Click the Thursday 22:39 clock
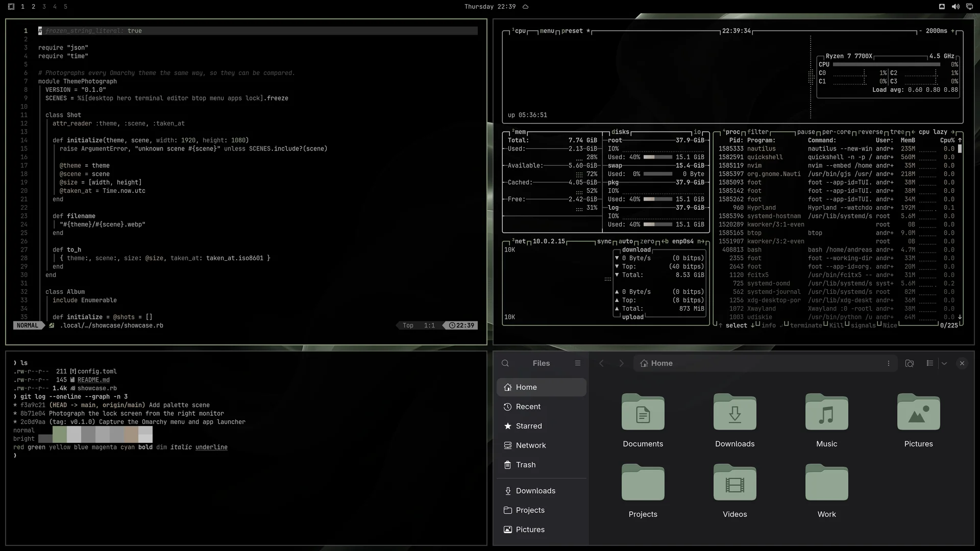 tap(490, 7)
